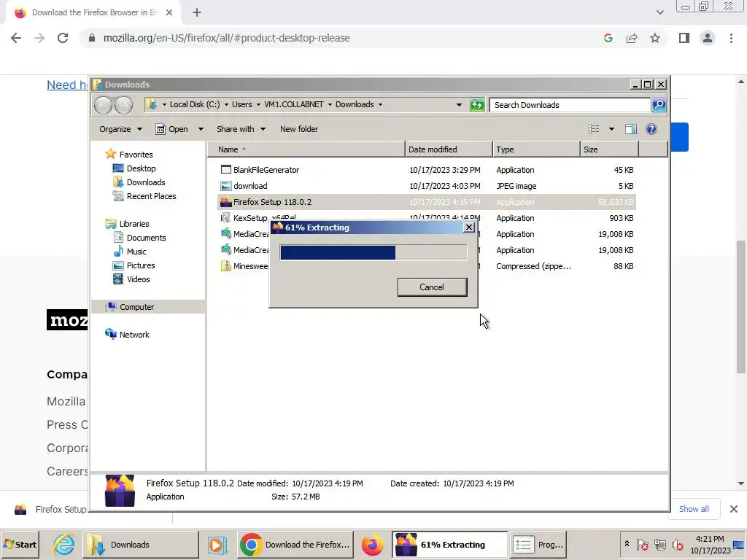Click the Explorer back navigation button

click(103, 105)
